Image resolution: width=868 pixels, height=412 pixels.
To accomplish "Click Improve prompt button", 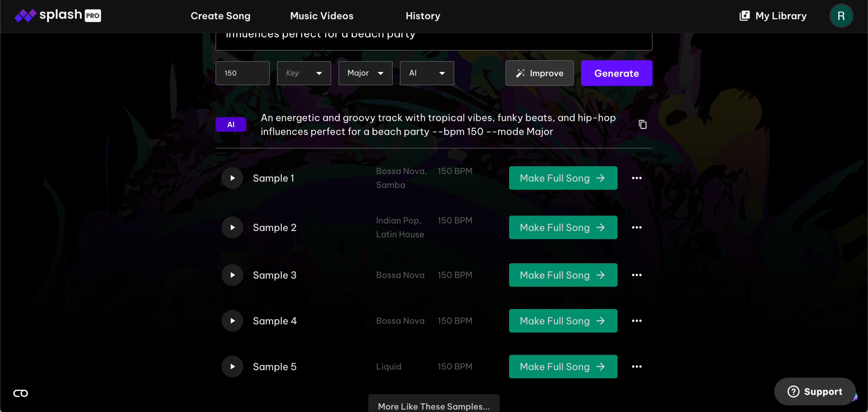I will click(x=539, y=73).
